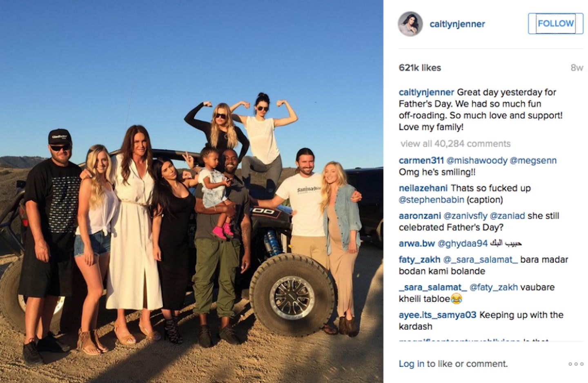Open the 621k likes list

[x=420, y=68]
